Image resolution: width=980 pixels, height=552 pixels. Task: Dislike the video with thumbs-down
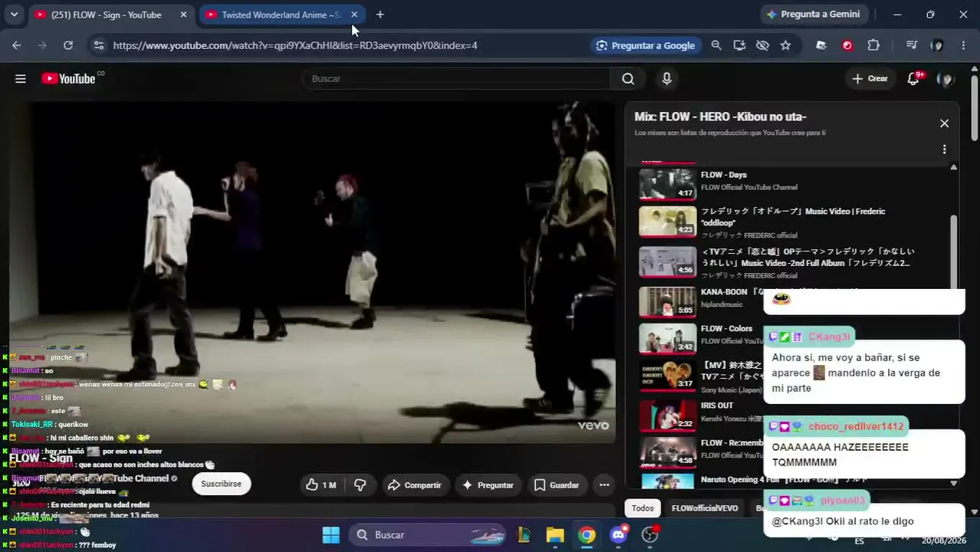360,485
